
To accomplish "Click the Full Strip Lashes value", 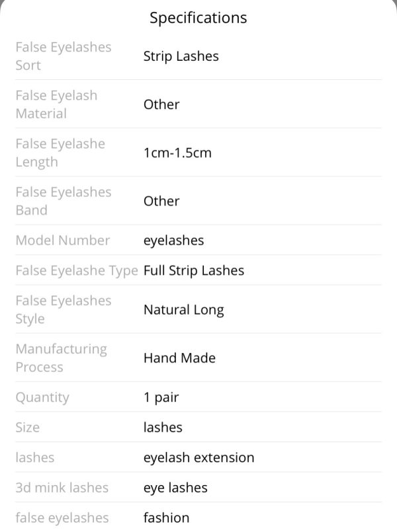I will coord(194,271).
